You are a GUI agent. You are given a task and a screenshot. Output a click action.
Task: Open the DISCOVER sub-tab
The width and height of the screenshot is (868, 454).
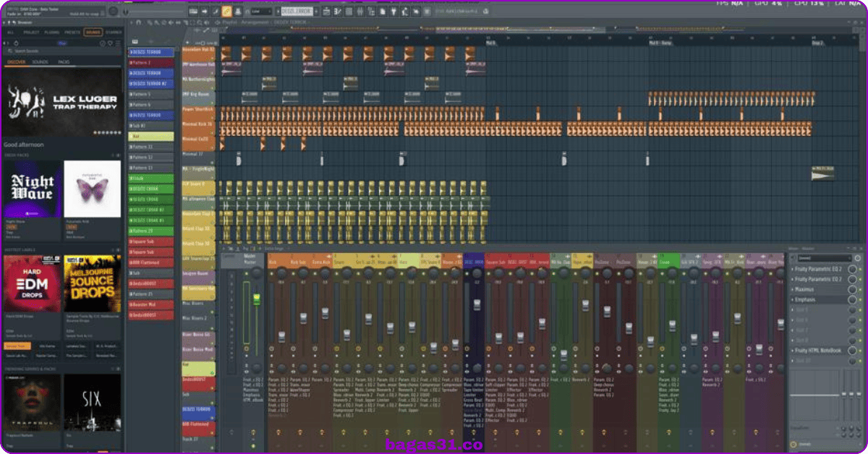[x=16, y=62]
